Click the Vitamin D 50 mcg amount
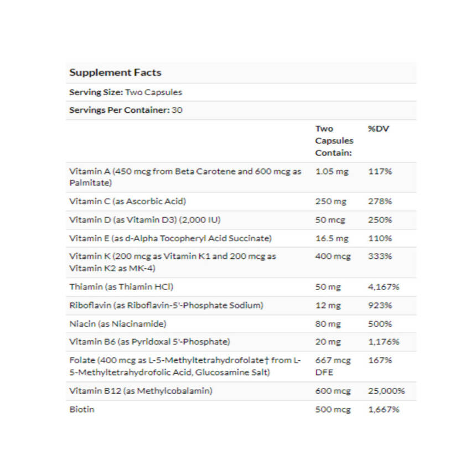This screenshot has width=476, height=476. (x=330, y=220)
